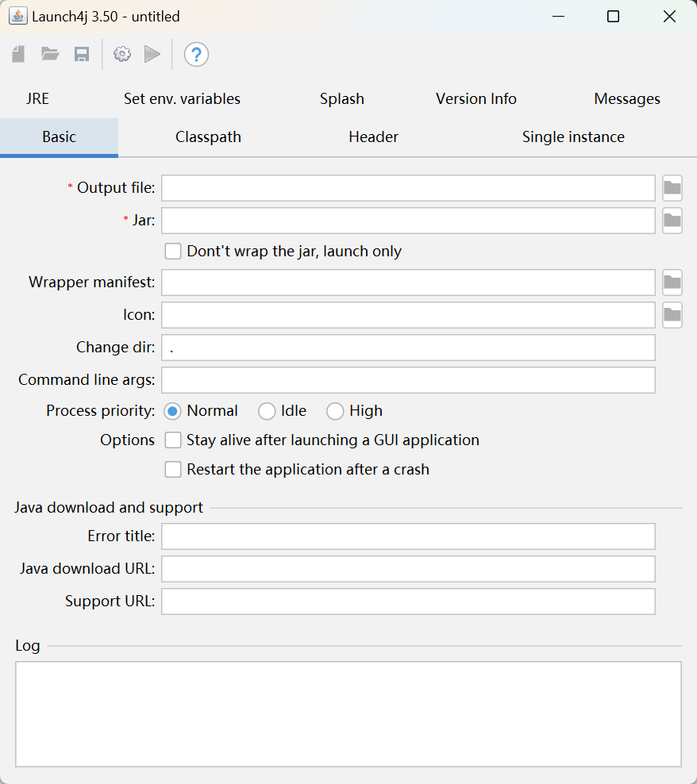Open help with the question mark icon

(196, 55)
